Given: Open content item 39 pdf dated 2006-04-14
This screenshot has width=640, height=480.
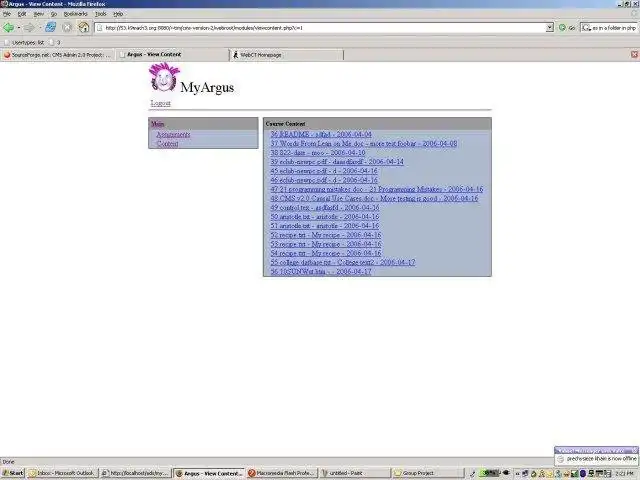Looking at the screenshot, I should (x=337, y=162).
